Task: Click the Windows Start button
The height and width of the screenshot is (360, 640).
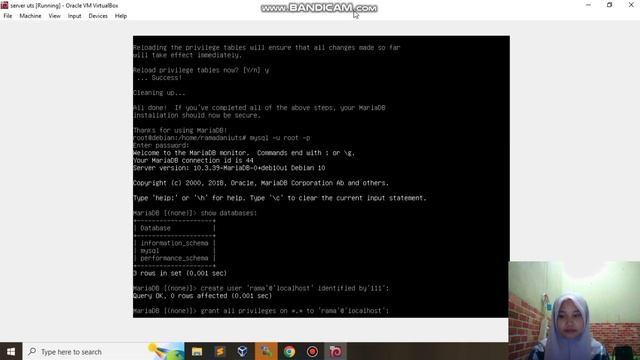Action: [x=11, y=351]
